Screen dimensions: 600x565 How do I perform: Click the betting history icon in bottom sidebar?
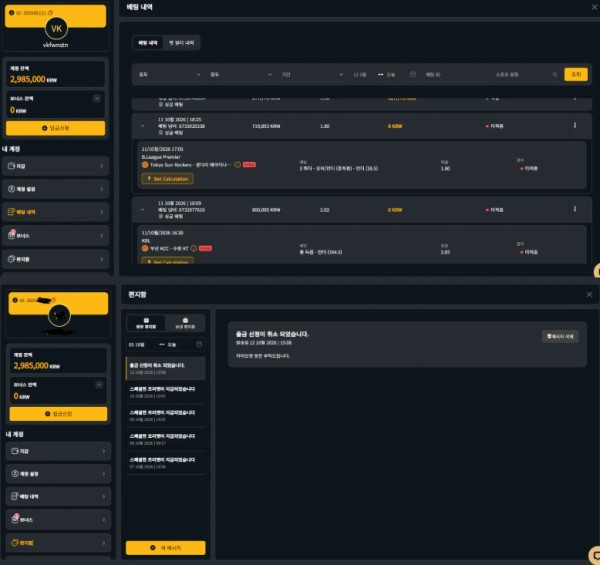pyautogui.click(x=15, y=497)
